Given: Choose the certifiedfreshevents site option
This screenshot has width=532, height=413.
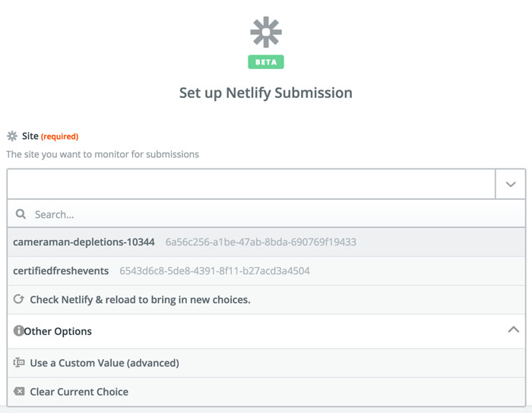Looking at the screenshot, I should [61, 271].
